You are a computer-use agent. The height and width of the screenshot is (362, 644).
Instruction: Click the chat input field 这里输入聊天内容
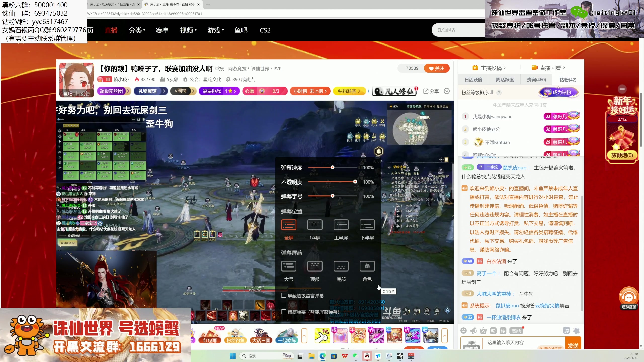coord(518,342)
